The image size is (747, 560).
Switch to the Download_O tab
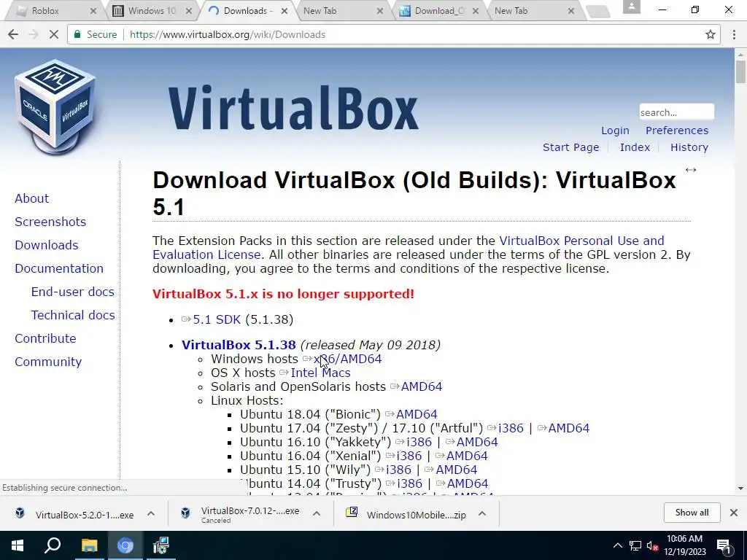[438, 10]
